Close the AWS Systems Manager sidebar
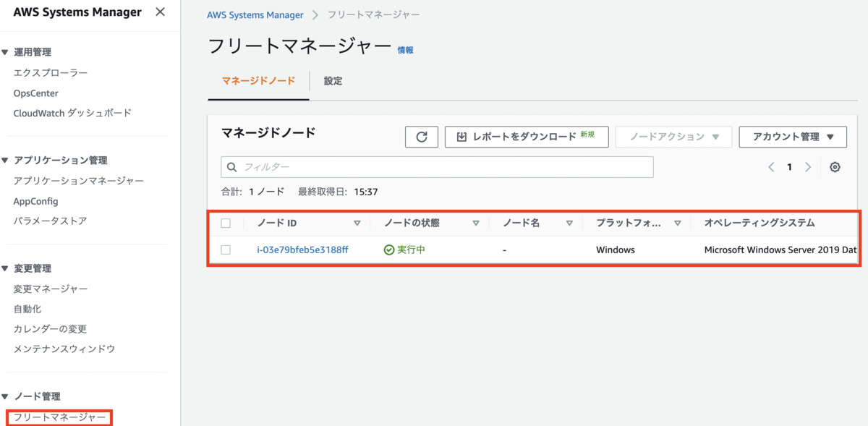 (160, 12)
